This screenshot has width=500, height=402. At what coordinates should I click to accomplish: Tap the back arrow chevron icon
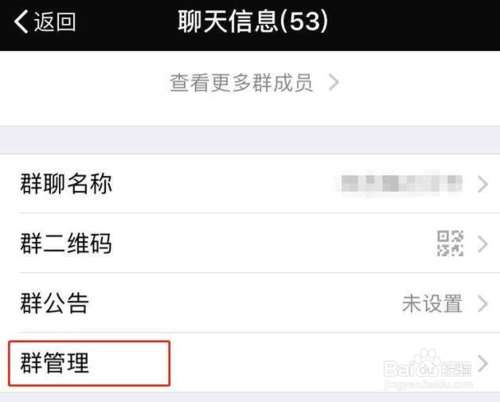pos(21,22)
